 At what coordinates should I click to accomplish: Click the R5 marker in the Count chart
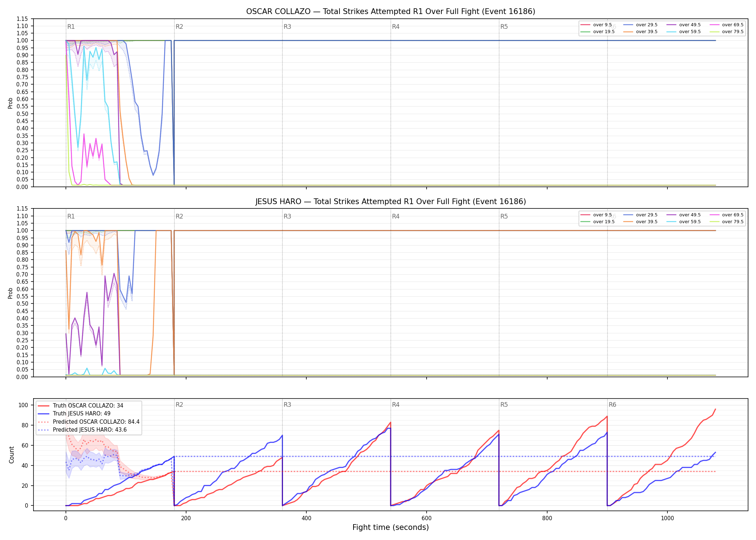(x=504, y=405)
